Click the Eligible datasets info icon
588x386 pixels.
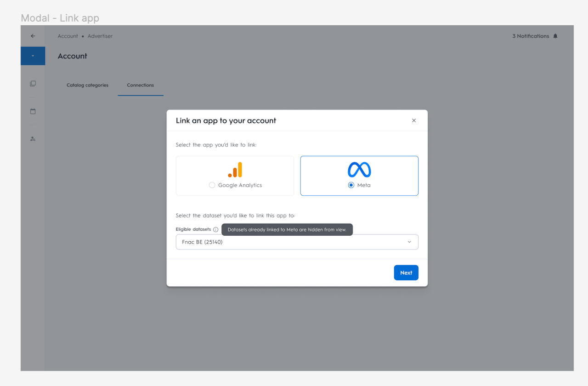(x=216, y=229)
